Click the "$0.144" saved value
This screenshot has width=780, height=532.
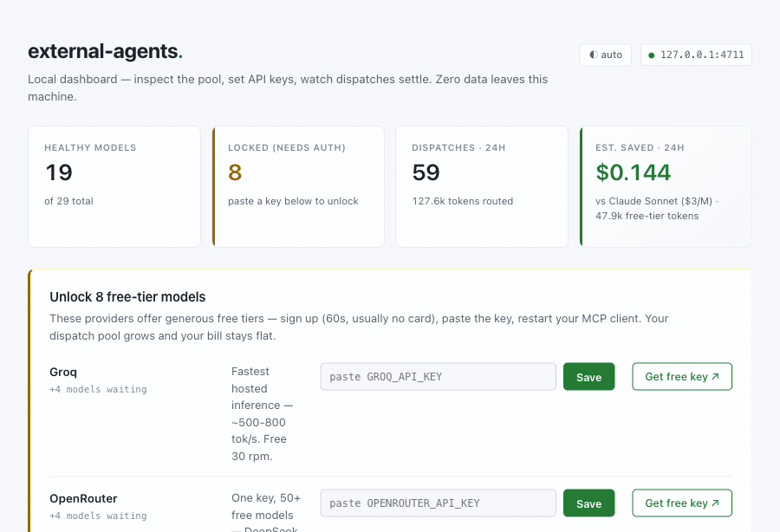[634, 172]
